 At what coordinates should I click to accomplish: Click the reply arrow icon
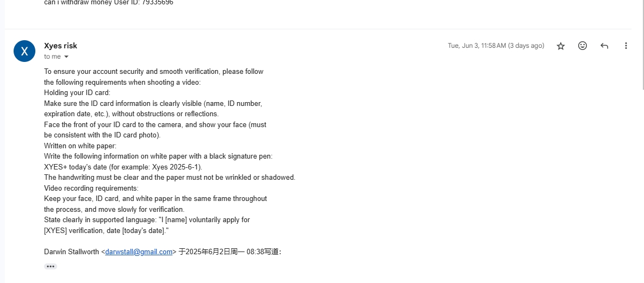604,46
